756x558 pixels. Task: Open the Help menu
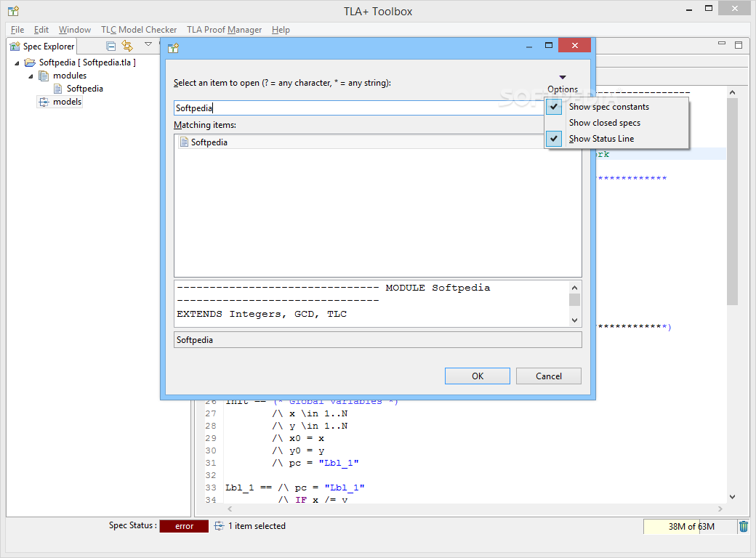click(281, 30)
